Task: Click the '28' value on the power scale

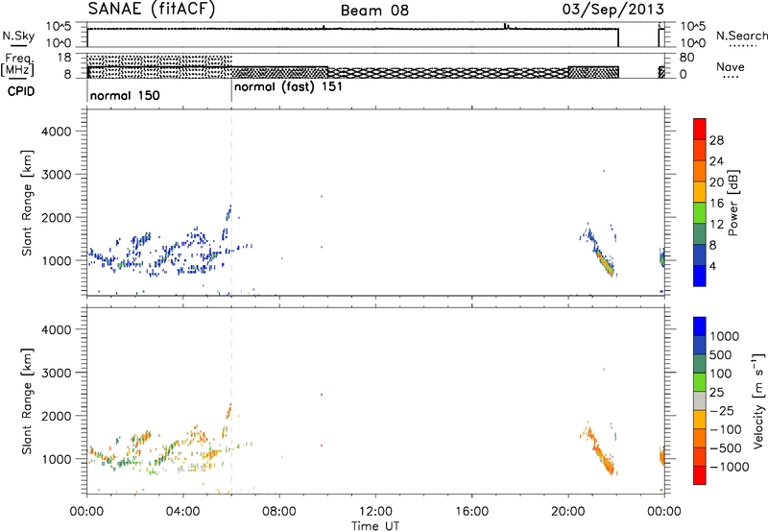Action: [716, 140]
